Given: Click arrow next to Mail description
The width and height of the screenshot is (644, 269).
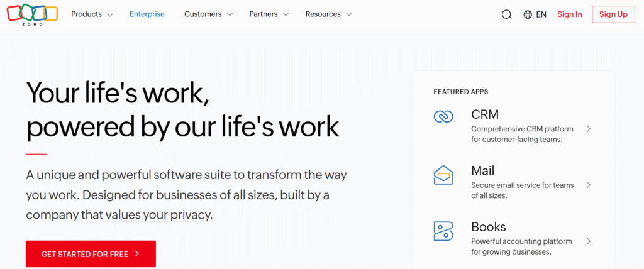Looking at the screenshot, I should [x=589, y=185].
